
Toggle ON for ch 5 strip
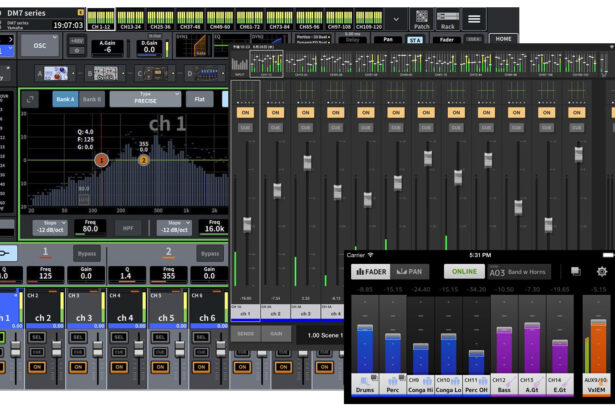point(160,367)
